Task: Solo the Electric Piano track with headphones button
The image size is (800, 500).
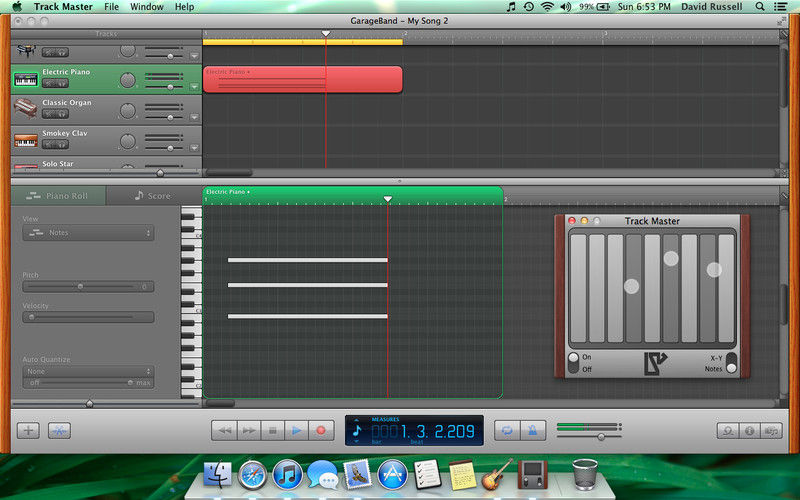Action: [x=62, y=83]
